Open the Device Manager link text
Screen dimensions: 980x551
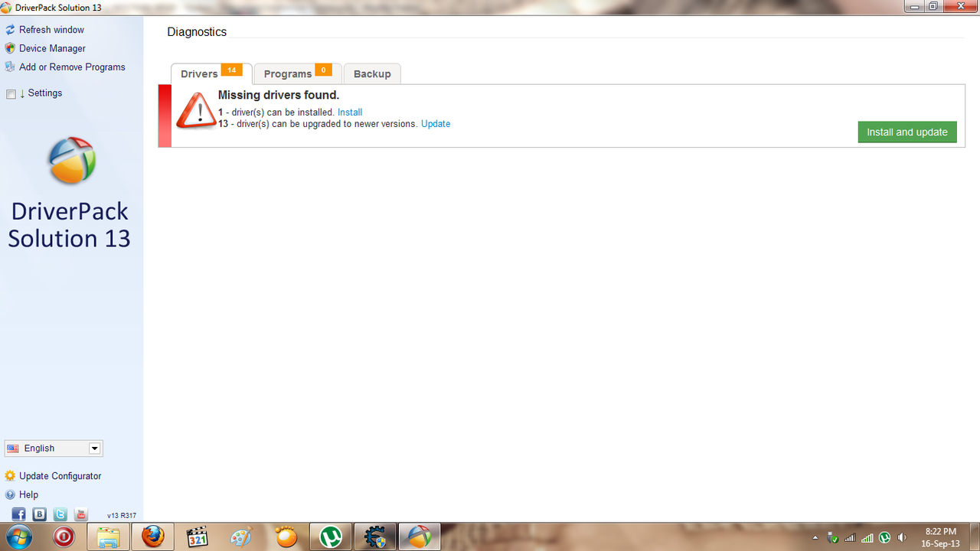pos(53,48)
